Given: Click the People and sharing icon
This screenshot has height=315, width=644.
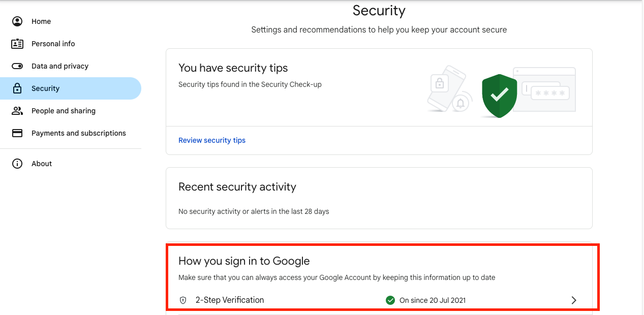Looking at the screenshot, I should [17, 111].
